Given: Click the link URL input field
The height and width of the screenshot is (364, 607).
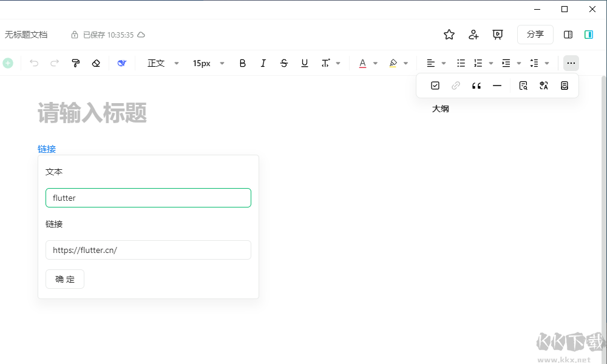Looking at the screenshot, I should pos(148,250).
